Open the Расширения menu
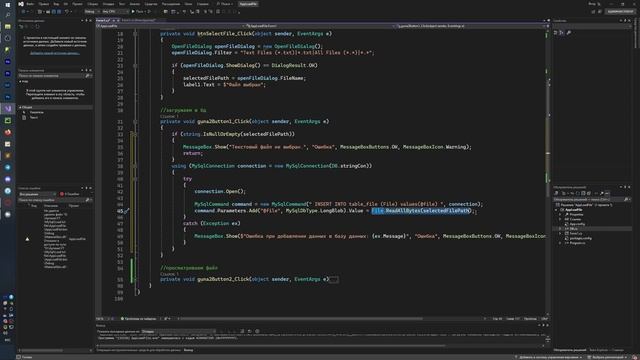The width and height of the screenshot is (640, 360). (x=170, y=4)
